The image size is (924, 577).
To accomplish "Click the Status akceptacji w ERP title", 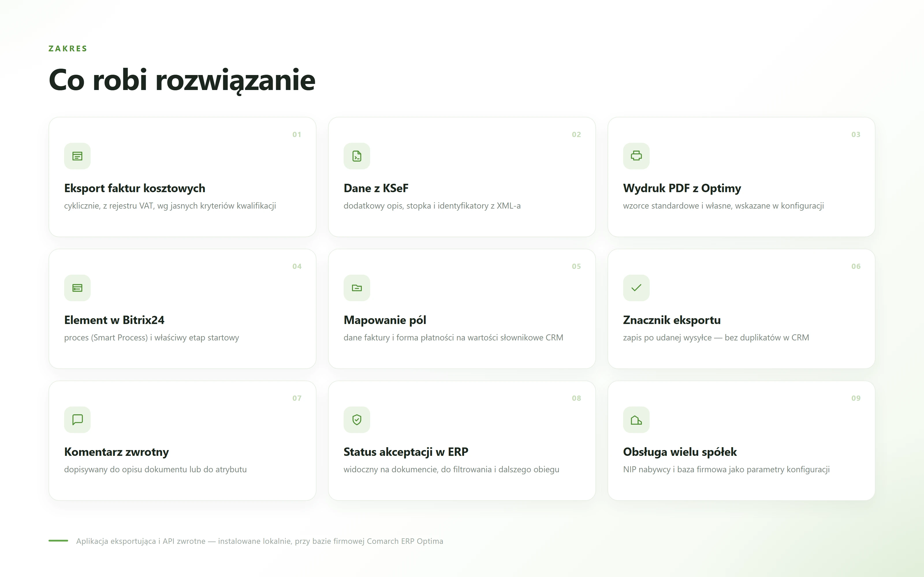I will pos(406,452).
